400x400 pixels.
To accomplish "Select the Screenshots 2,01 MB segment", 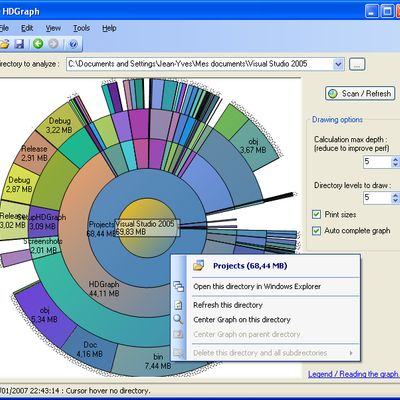I will pos(44,245).
